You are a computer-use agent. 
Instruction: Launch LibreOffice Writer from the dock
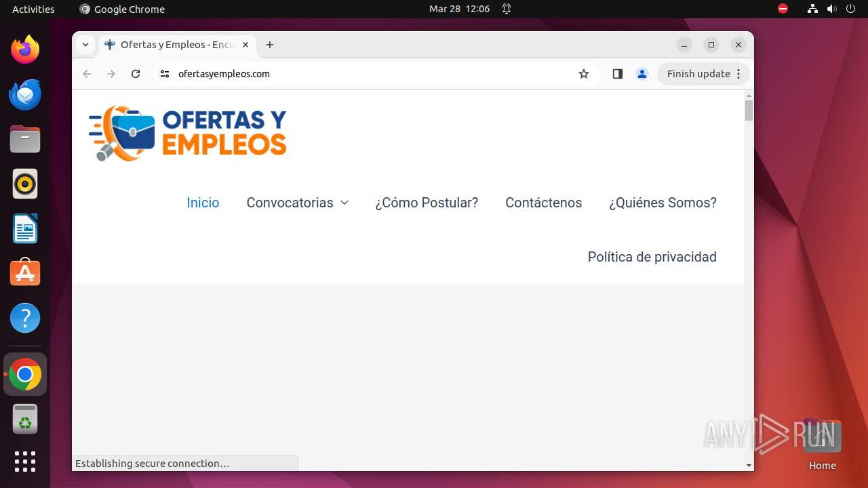(25, 228)
